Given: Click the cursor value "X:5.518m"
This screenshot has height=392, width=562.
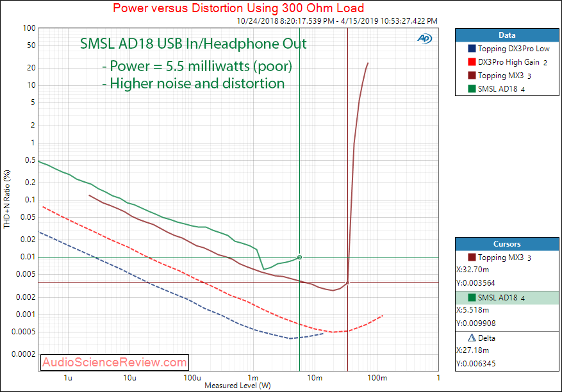Looking at the screenshot, I should pyautogui.click(x=472, y=310).
